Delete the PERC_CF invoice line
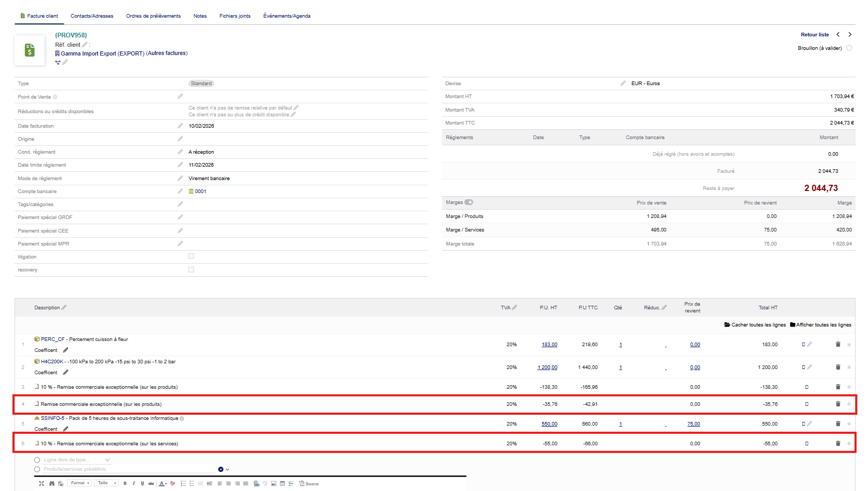 pos(837,345)
